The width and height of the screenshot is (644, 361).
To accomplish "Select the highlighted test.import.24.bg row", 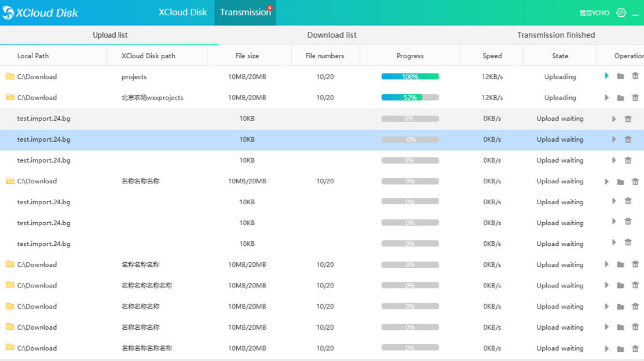I will (x=232, y=139).
